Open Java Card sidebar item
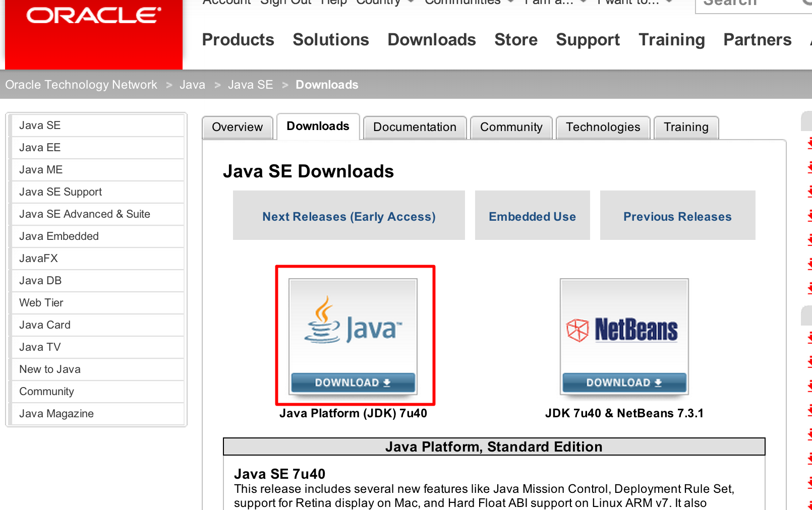The width and height of the screenshot is (812, 510). tap(98, 325)
